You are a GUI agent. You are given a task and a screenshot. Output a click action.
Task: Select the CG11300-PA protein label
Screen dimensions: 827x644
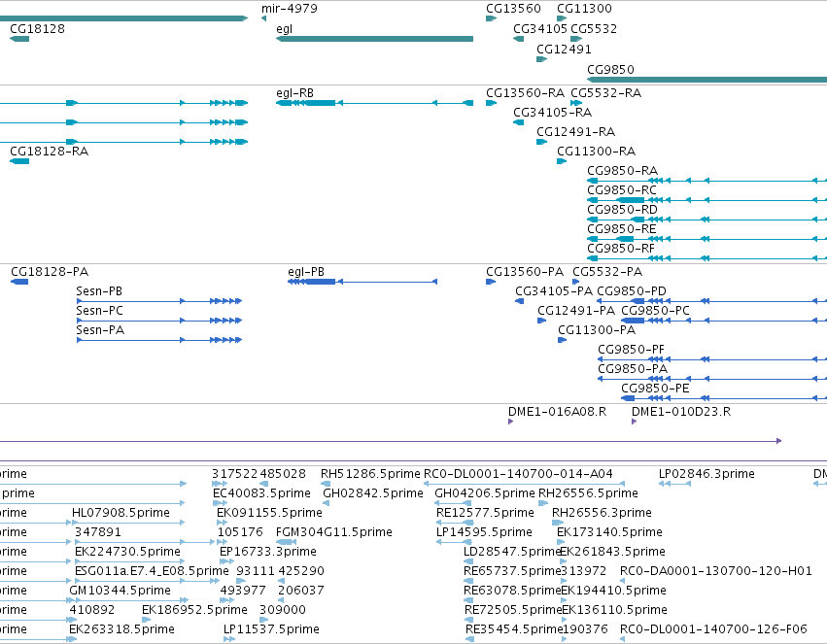[x=597, y=330]
